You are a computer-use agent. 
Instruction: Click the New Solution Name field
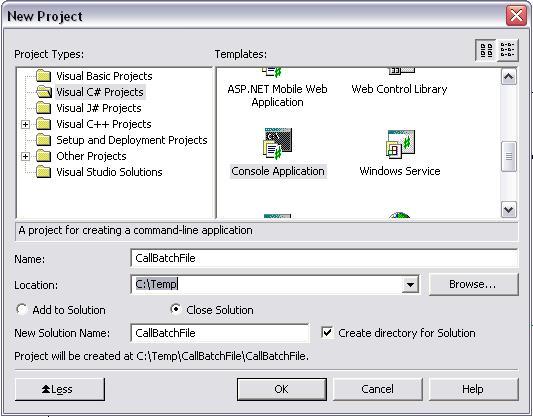220,333
